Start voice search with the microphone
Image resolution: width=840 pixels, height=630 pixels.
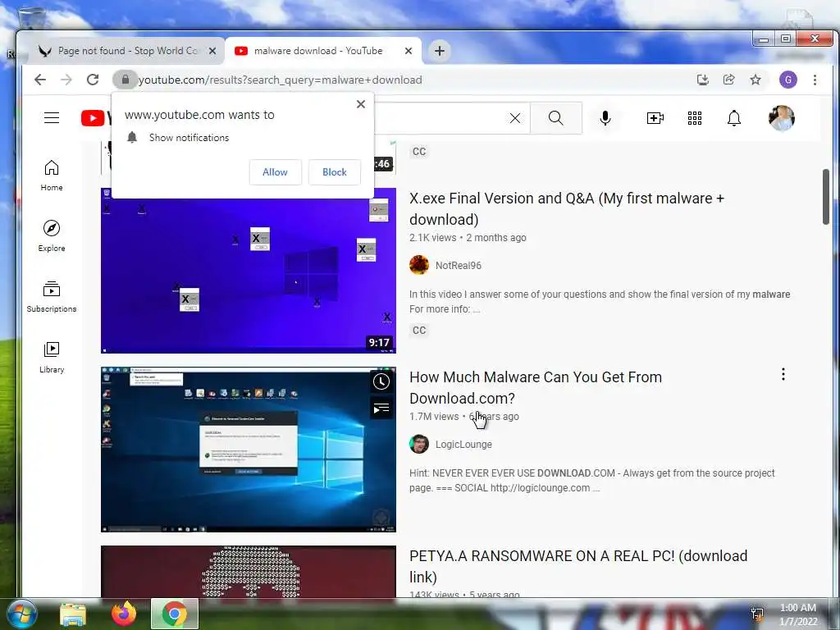click(605, 118)
